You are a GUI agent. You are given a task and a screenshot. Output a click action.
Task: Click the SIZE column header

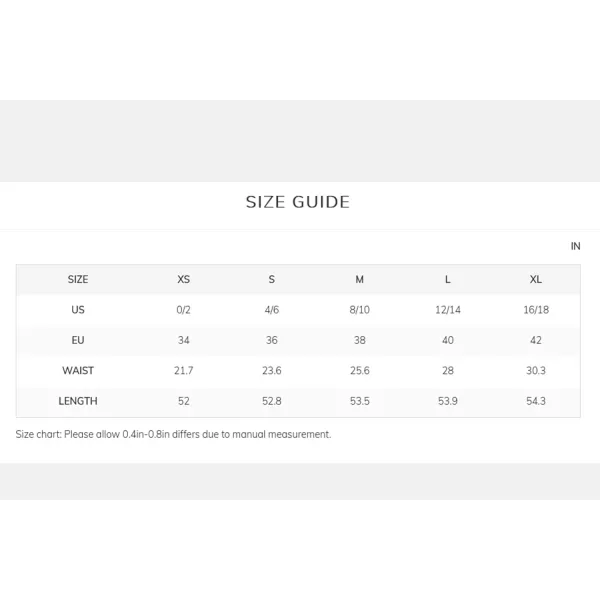(78, 279)
